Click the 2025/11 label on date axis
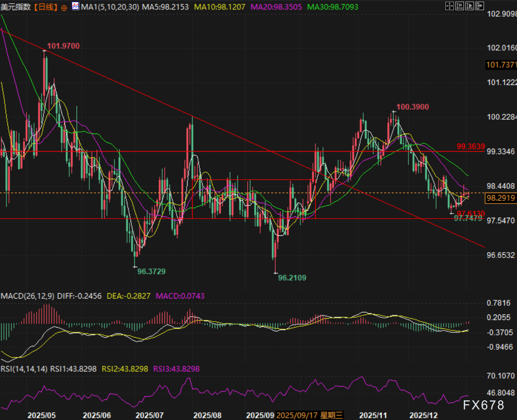The width and height of the screenshot is (517, 420). (x=373, y=415)
